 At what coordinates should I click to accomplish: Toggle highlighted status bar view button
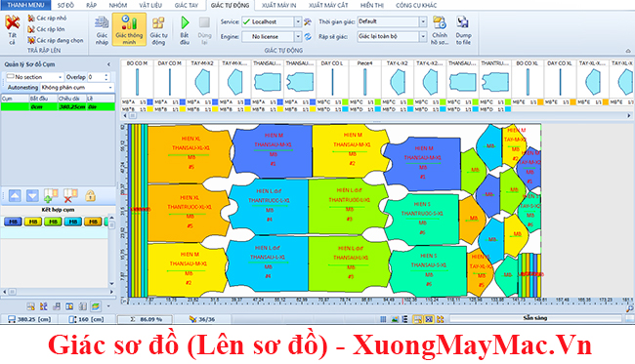click(x=417, y=319)
